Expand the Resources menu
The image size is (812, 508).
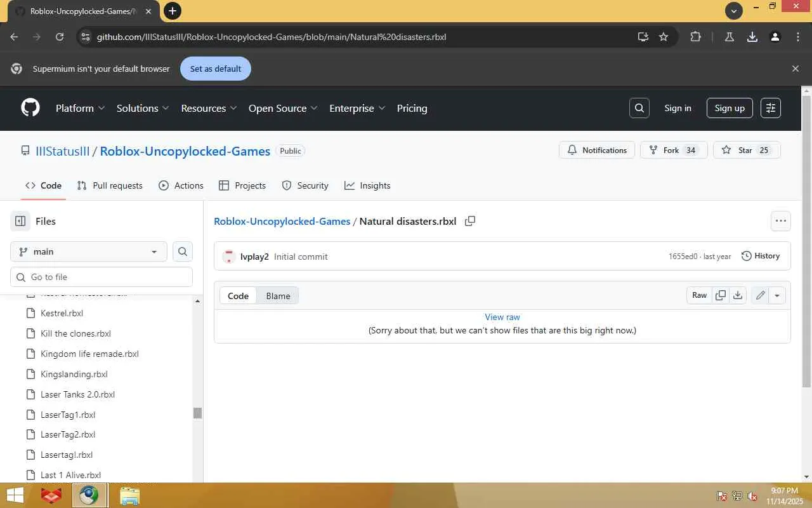(209, 108)
